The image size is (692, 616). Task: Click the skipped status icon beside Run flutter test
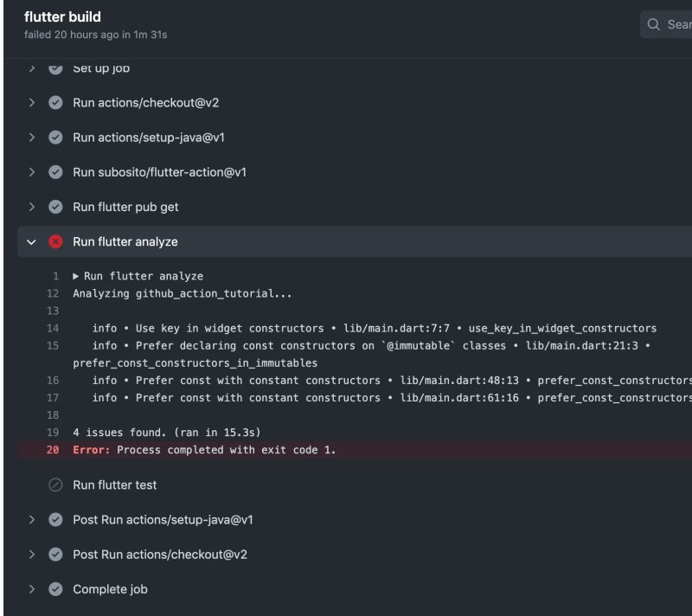[55, 485]
